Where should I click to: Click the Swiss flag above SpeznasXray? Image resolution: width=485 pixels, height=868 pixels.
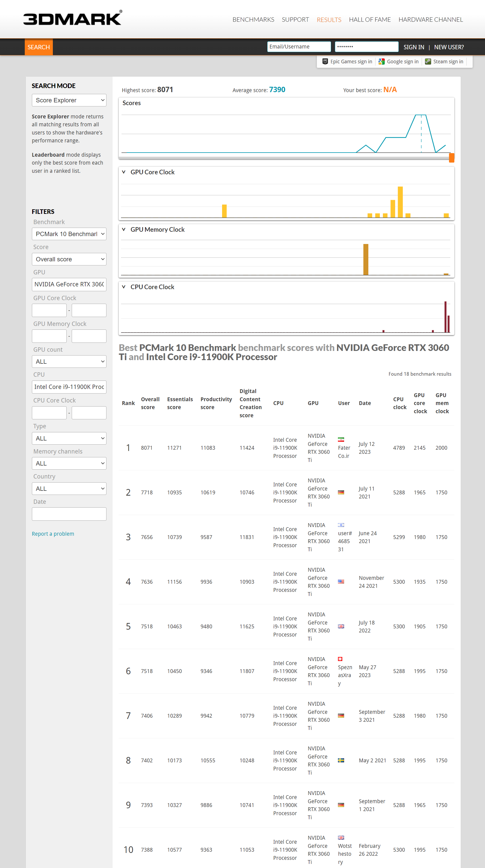(x=340, y=659)
